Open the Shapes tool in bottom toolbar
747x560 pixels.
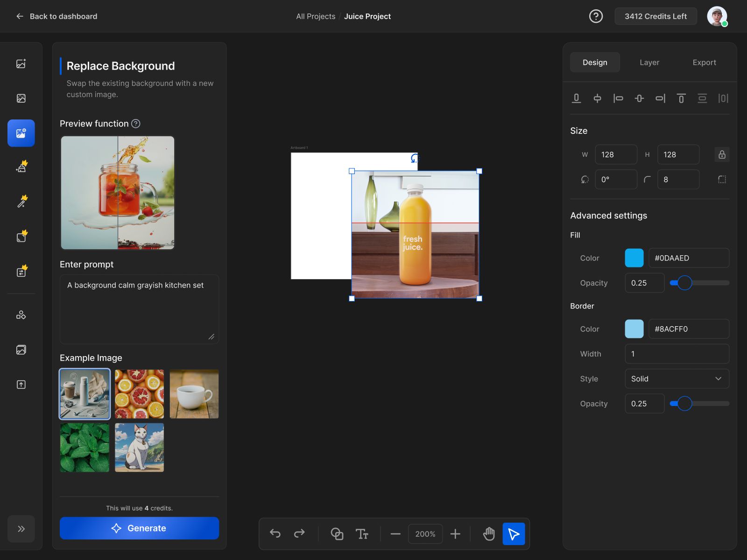337,533
